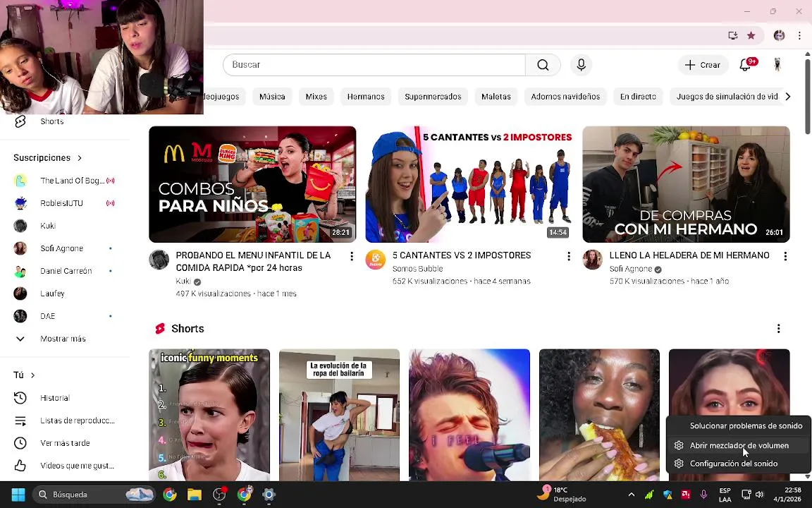The width and height of the screenshot is (812, 508).
Task: Open Ver más tarde from the sidebar
Action: [x=65, y=443]
